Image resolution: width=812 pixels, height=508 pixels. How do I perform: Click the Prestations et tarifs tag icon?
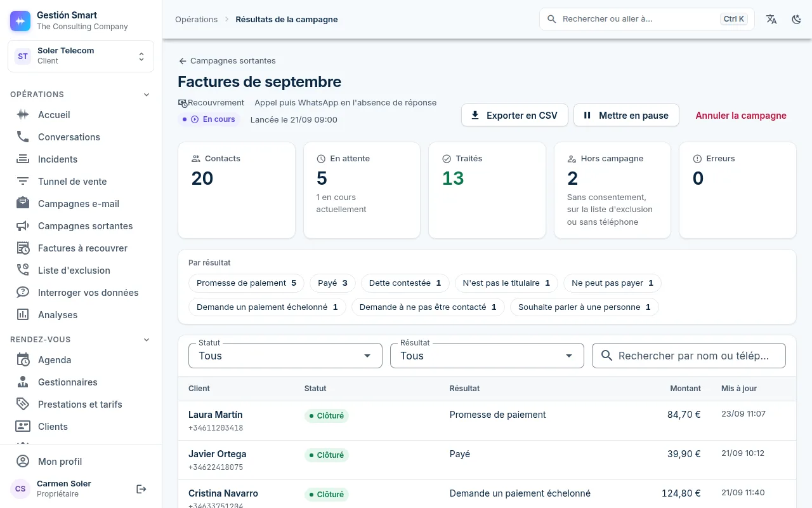(x=23, y=404)
